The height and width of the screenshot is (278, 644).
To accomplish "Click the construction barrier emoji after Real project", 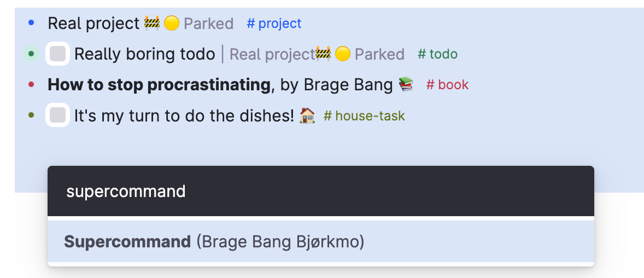I will coord(151,23).
